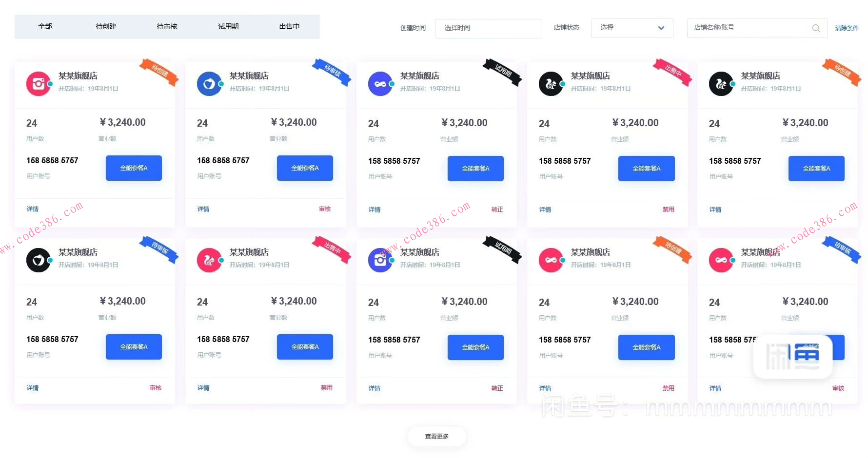This screenshot has height=458, width=868.
Task: Click the black bird logo in fourth top card
Action: click(551, 84)
